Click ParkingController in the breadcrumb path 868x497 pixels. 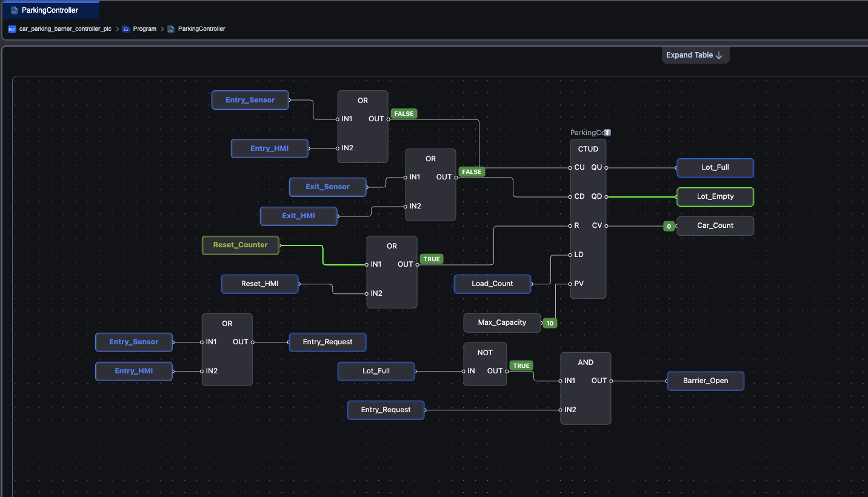(x=201, y=29)
